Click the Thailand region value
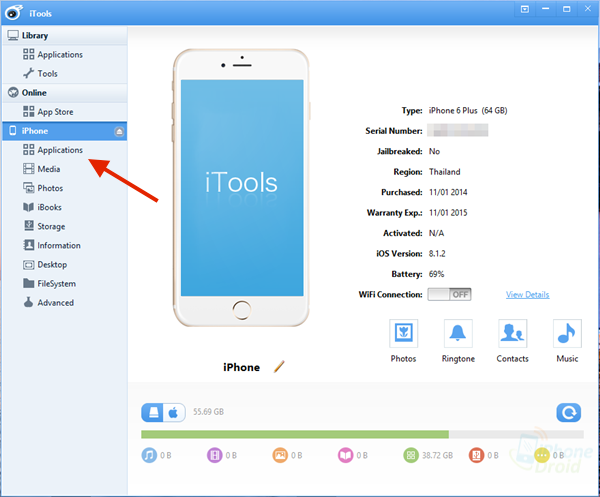The width and height of the screenshot is (600, 497). (x=445, y=172)
